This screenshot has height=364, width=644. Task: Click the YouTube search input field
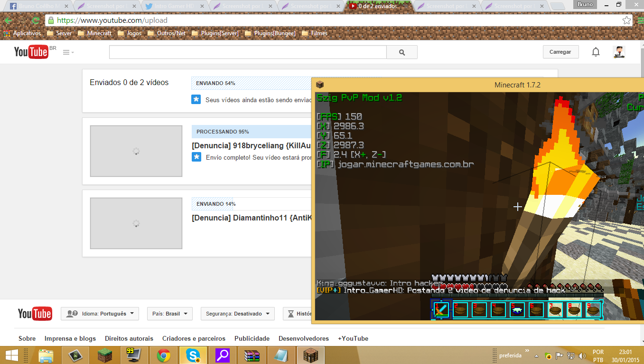248,52
